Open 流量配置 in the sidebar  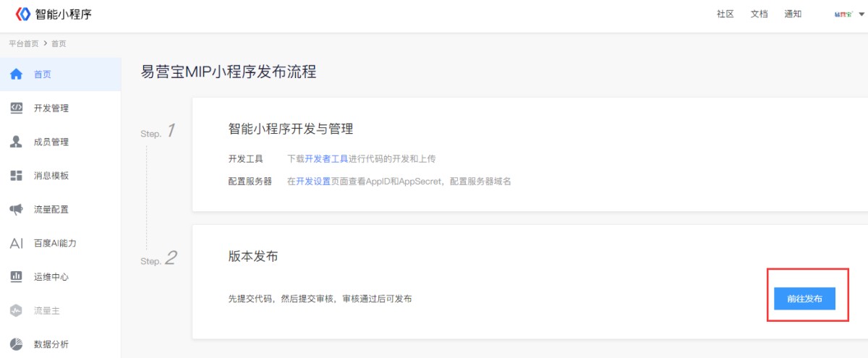pos(61,210)
